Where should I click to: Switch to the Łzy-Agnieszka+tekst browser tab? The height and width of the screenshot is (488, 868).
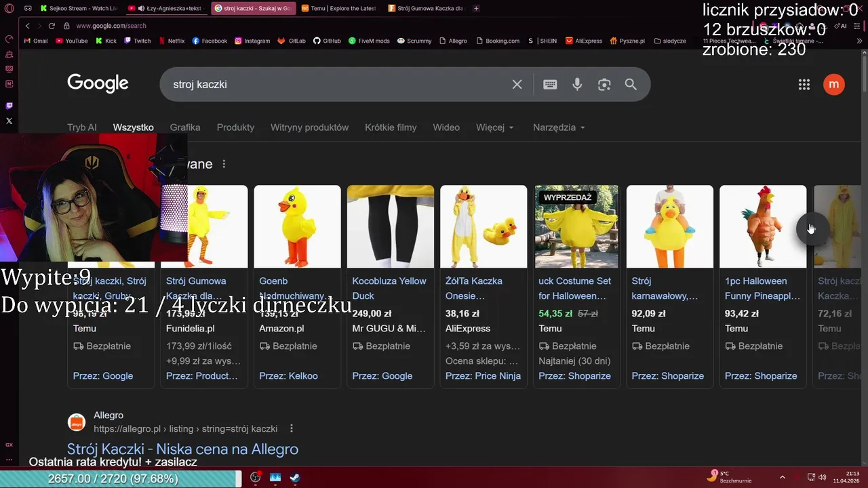pos(165,8)
